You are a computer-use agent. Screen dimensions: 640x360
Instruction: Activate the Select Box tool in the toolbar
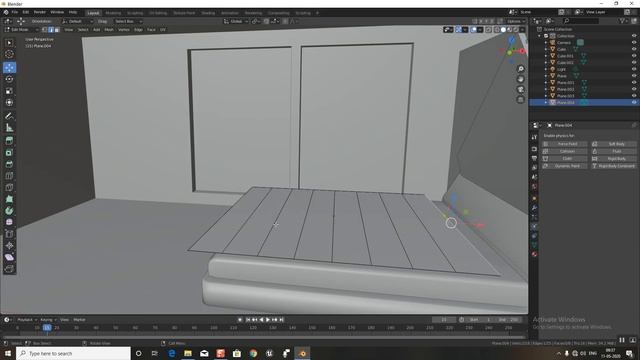pyautogui.click(x=9, y=43)
